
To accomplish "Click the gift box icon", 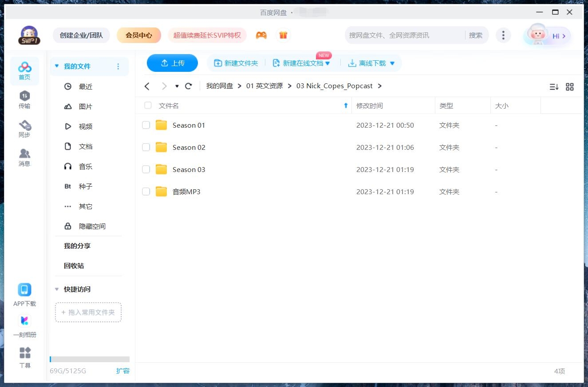I will click(283, 35).
